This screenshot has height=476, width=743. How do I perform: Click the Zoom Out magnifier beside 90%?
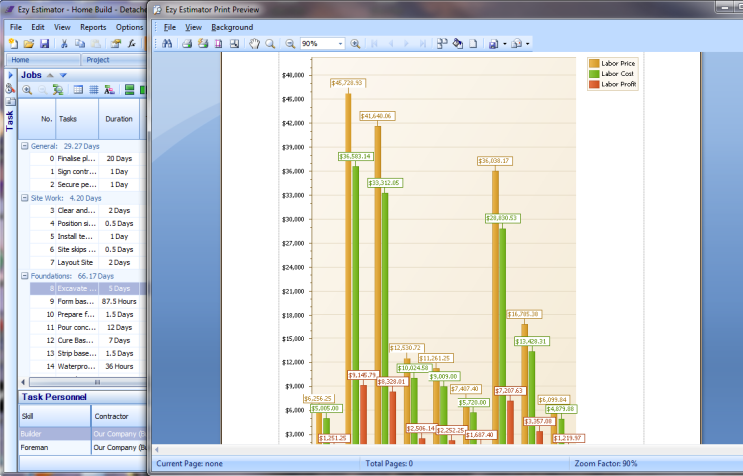(290, 44)
